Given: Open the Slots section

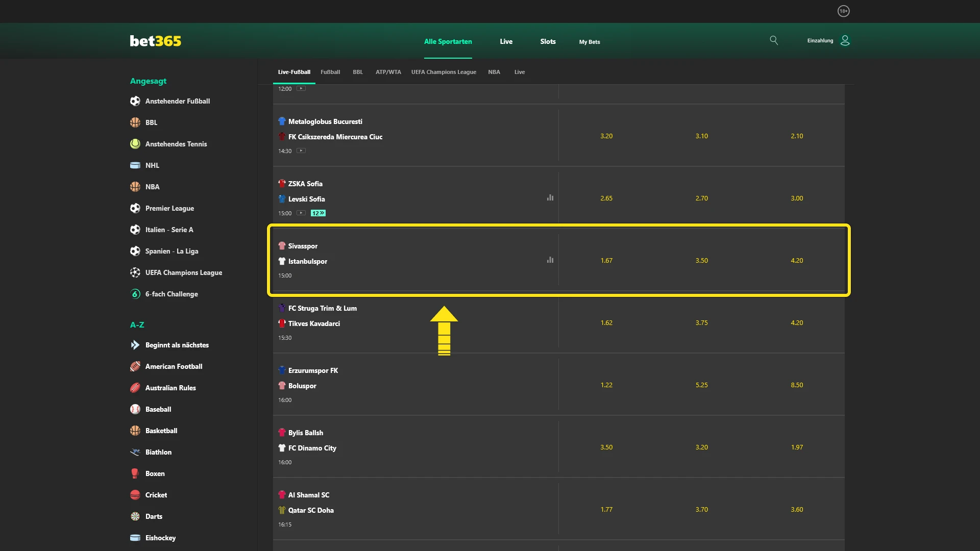Looking at the screenshot, I should pyautogui.click(x=547, y=42).
